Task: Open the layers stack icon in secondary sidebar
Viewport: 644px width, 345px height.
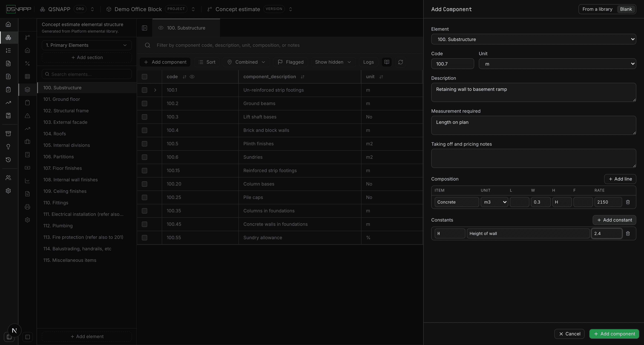Action: 27,90
